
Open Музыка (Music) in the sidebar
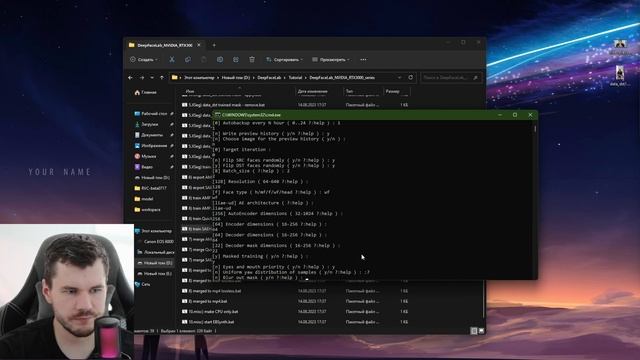(x=146, y=156)
